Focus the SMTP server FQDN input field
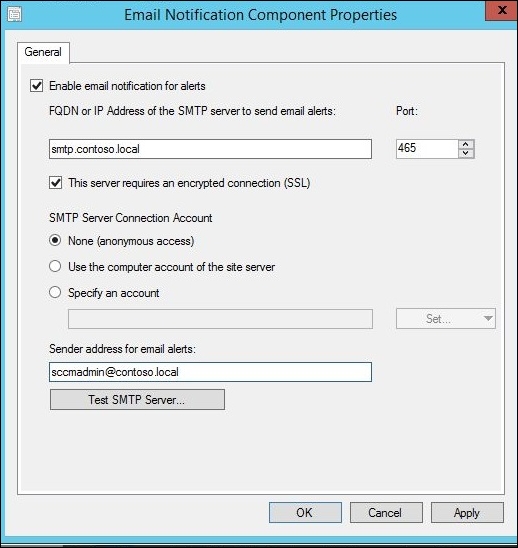The height and width of the screenshot is (548, 518). (x=210, y=149)
